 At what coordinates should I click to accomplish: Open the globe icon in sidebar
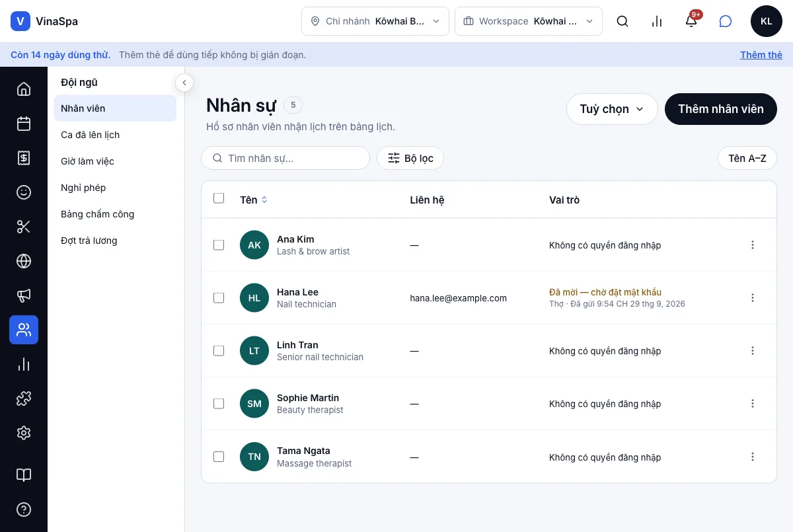point(24,261)
